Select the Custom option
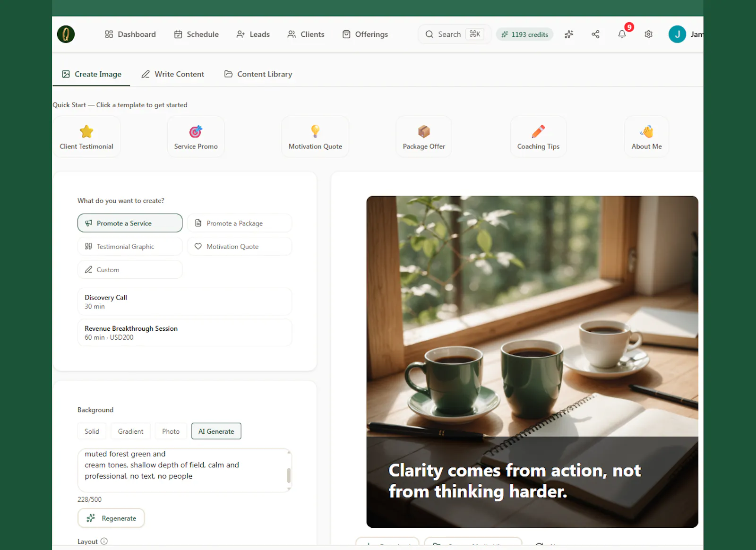This screenshot has height=550, width=756. (130, 269)
